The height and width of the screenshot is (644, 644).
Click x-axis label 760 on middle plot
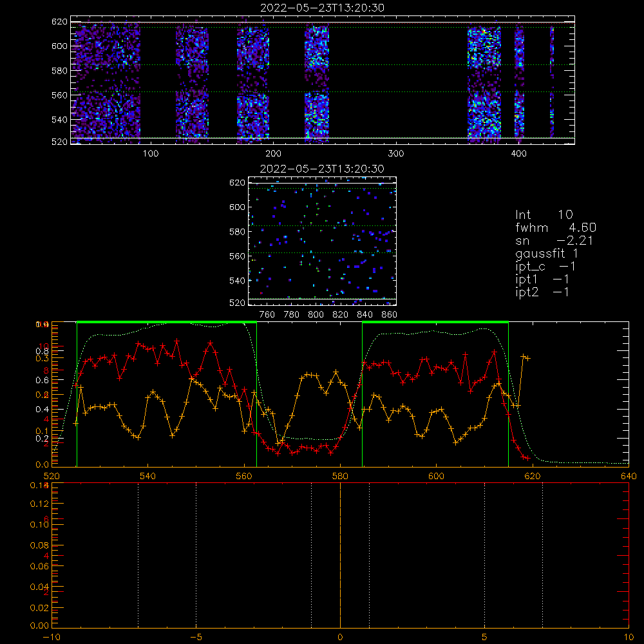(x=267, y=314)
